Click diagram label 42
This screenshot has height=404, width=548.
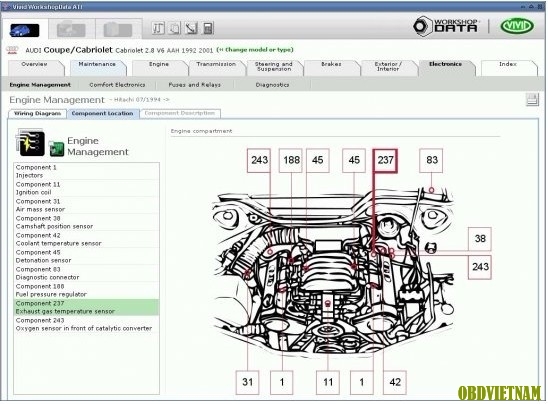pos(395,382)
